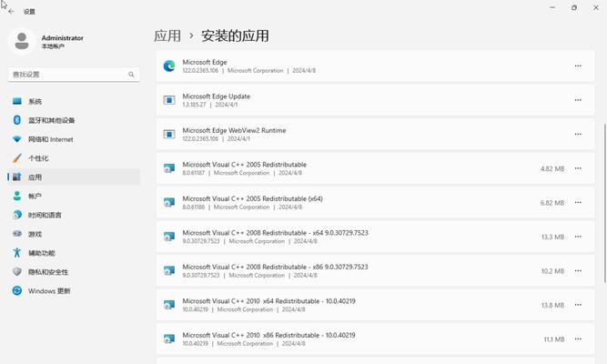The image size is (607, 364).
Task: Click the 设置 window title text
Action: tap(29, 12)
